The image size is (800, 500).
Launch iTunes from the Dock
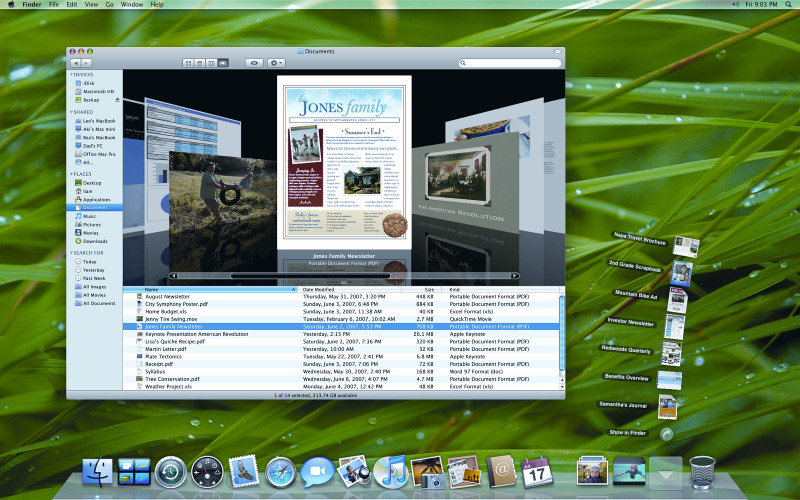click(x=390, y=471)
